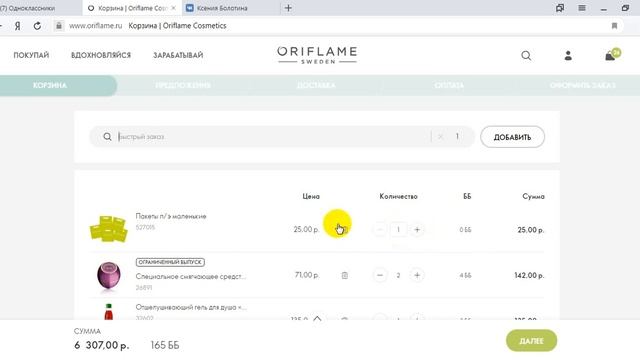Click the Количество column header

(x=398, y=196)
